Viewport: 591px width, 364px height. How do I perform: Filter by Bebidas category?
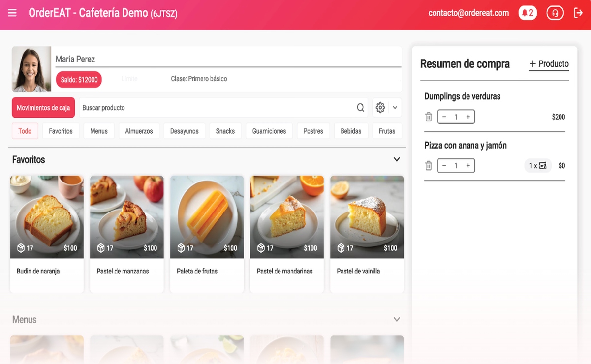(x=351, y=131)
